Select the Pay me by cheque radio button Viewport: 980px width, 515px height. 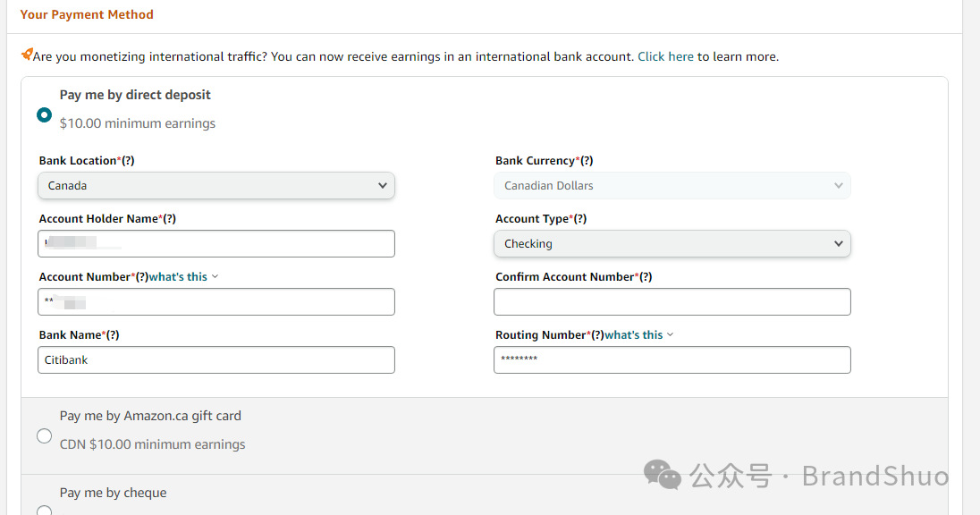(x=44, y=511)
